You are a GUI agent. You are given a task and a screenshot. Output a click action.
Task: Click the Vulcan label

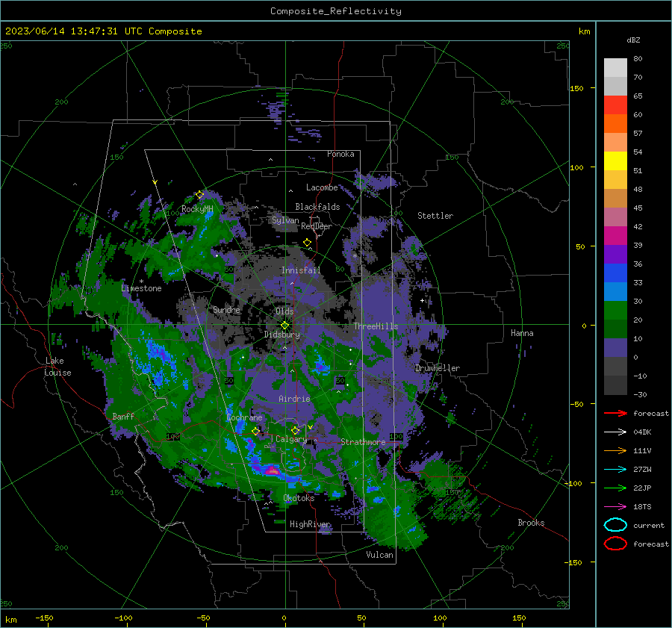(x=379, y=555)
